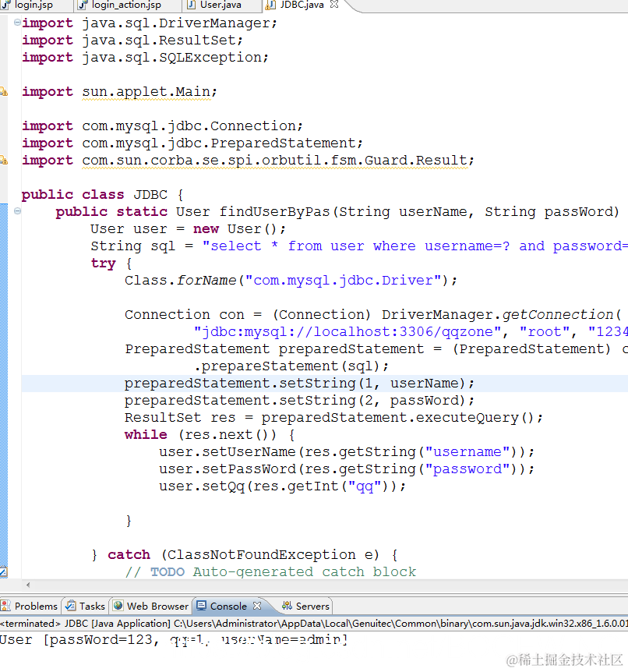Click the java.sql.SQLException import line
The width and height of the screenshot is (628, 672).
145,58
